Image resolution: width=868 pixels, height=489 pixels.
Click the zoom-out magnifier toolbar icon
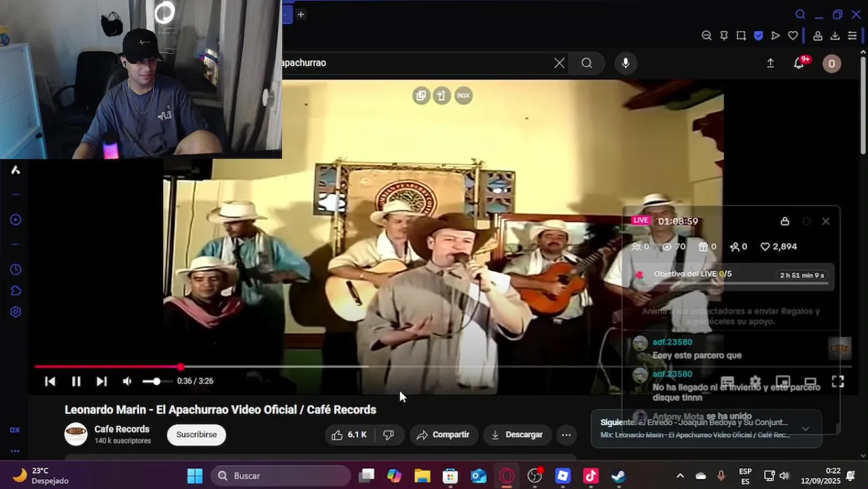pos(706,36)
